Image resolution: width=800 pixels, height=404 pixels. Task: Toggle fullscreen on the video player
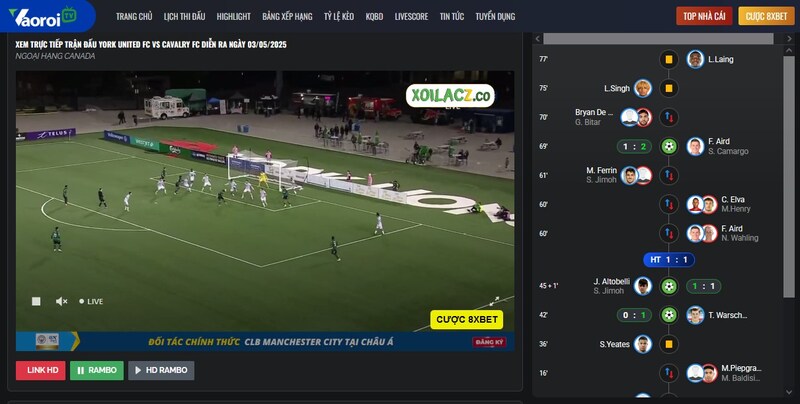tap(494, 301)
